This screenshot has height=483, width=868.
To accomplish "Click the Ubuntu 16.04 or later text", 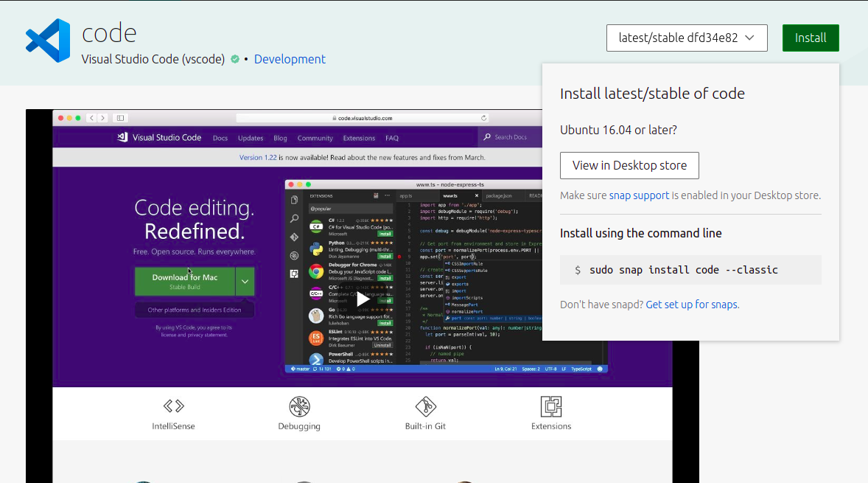I will 618,131.
